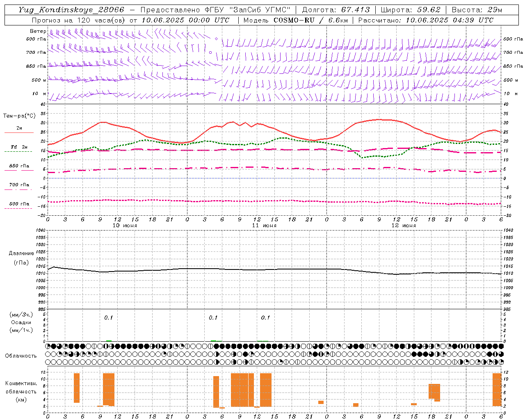Click the 11 июня date label
The height and width of the screenshot is (420, 525).
pyautogui.click(x=264, y=225)
